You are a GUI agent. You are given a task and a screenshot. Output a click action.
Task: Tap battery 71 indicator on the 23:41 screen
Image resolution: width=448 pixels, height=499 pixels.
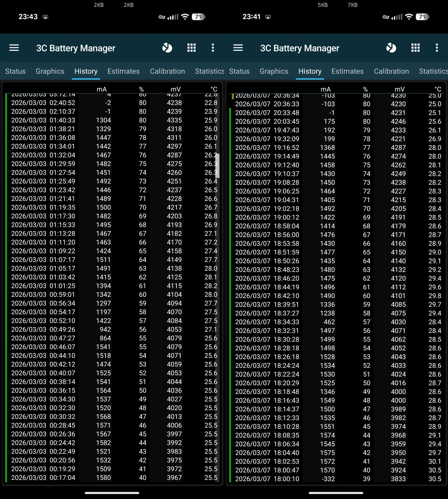(x=422, y=17)
